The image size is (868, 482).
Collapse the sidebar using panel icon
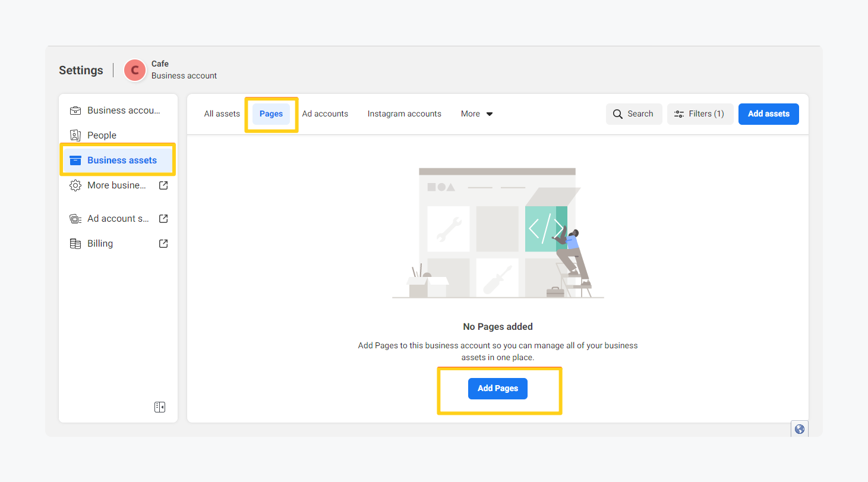pos(159,407)
